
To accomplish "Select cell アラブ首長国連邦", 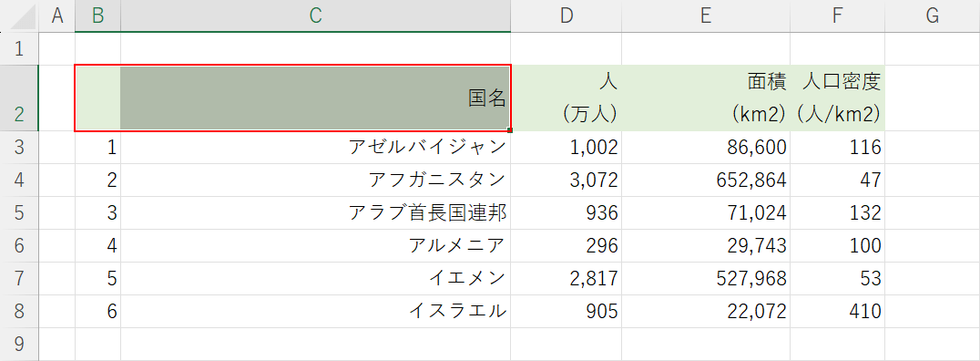I will [316, 212].
